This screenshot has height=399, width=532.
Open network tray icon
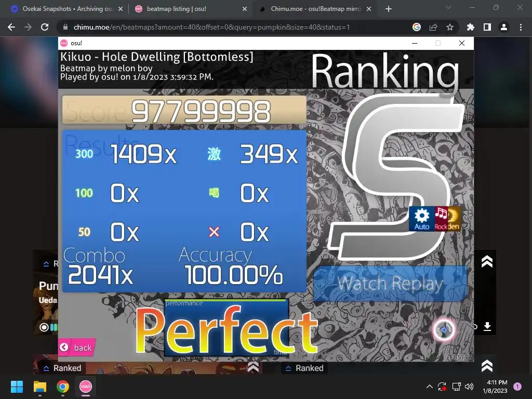point(456,387)
